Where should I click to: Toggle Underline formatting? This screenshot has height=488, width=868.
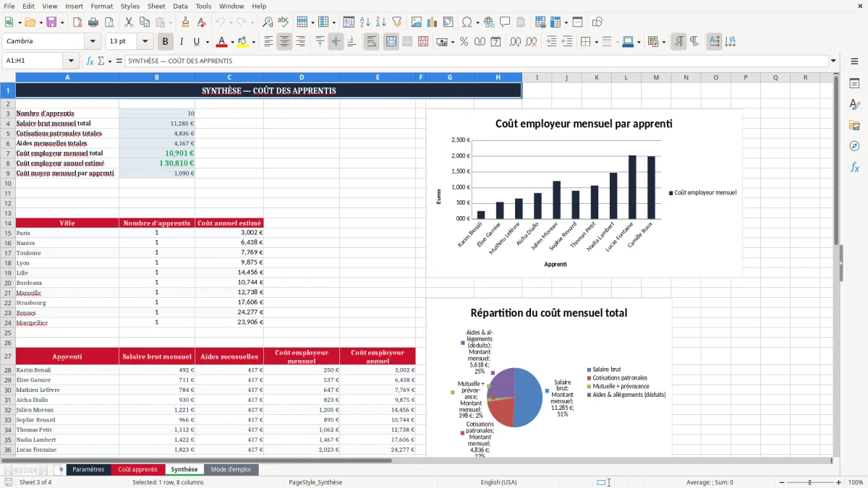[197, 42]
